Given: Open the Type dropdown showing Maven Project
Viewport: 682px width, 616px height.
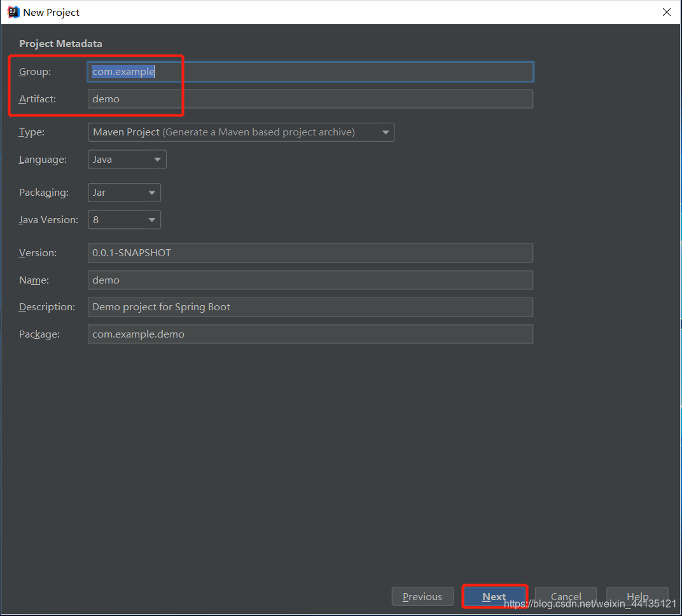Looking at the screenshot, I should pos(241,132).
